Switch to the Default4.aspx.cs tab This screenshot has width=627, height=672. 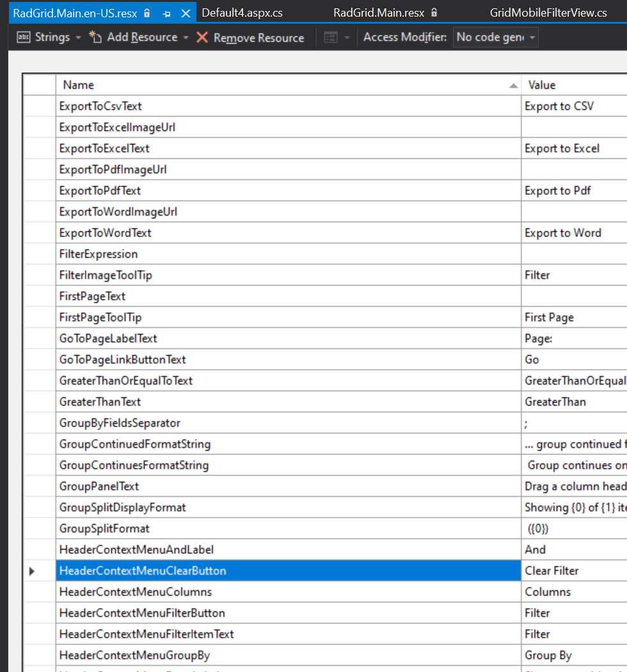(x=242, y=13)
